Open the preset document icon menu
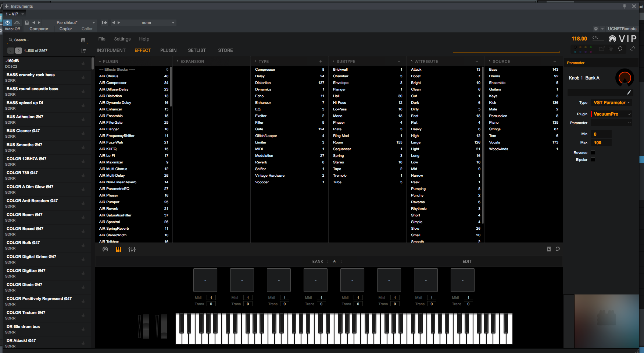The width and height of the screenshot is (644, 353). pos(27,22)
